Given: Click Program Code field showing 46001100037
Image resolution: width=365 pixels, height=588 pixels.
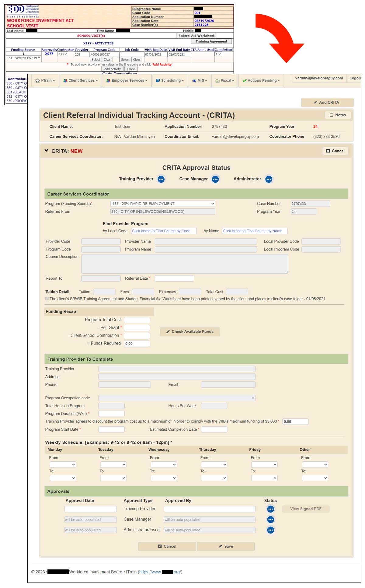Looking at the screenshot, I should pyautogui.click(x=104, y=54).
